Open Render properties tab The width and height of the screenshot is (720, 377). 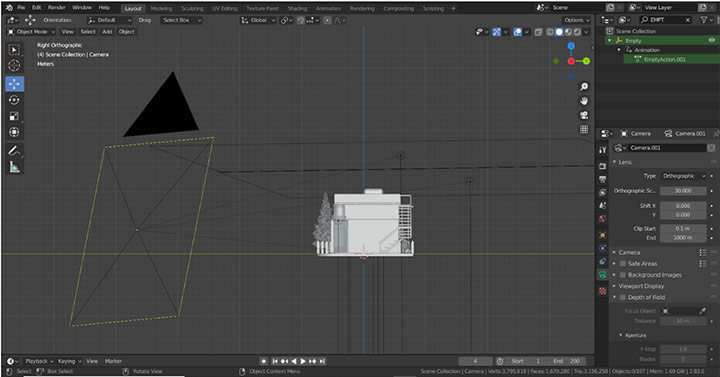[x=603, y=166]
